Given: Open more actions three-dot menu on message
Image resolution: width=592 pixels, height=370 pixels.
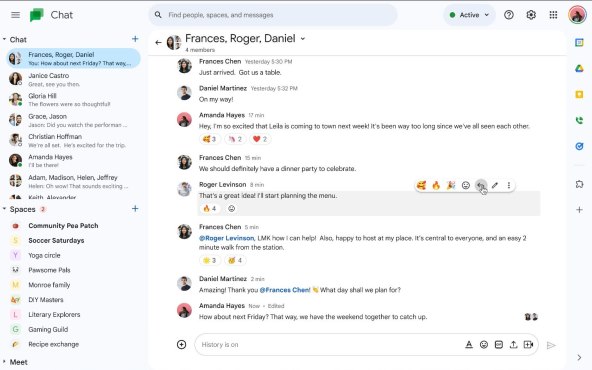Looking at the screenshot, I should click(x=509, y=185).
